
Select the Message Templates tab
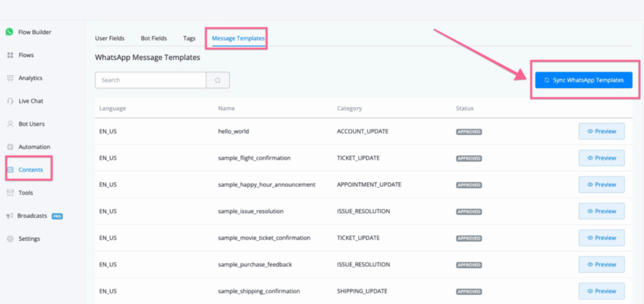[238, 38]
